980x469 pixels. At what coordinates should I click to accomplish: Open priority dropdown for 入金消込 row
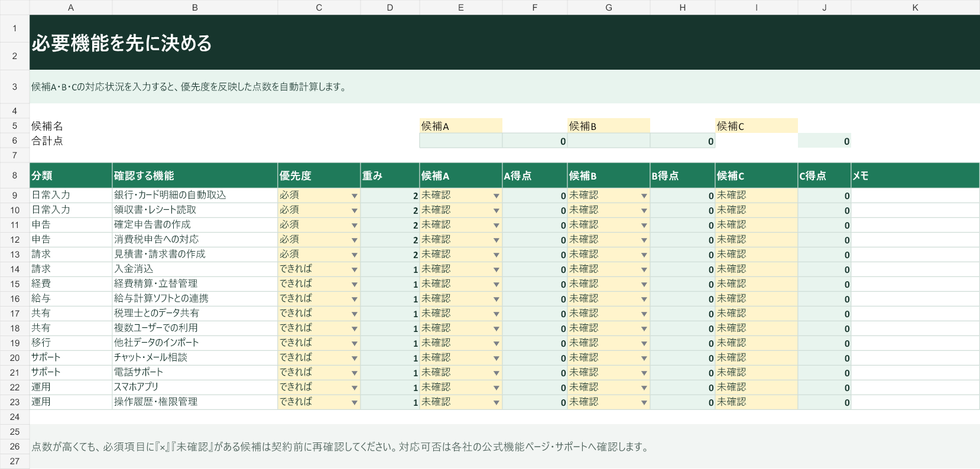tap(354, 269)
